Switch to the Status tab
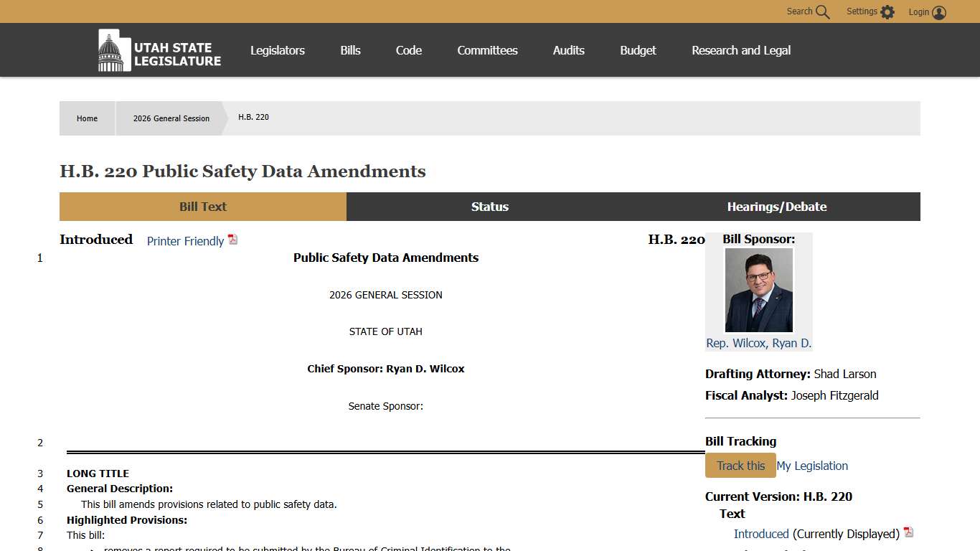 pyautogui.click(x=489, y=207)
